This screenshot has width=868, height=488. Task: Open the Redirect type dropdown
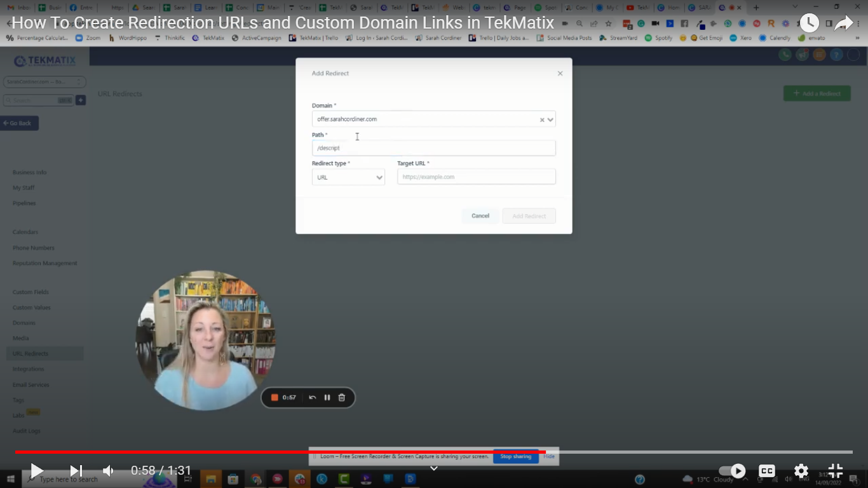pos(348,177)
